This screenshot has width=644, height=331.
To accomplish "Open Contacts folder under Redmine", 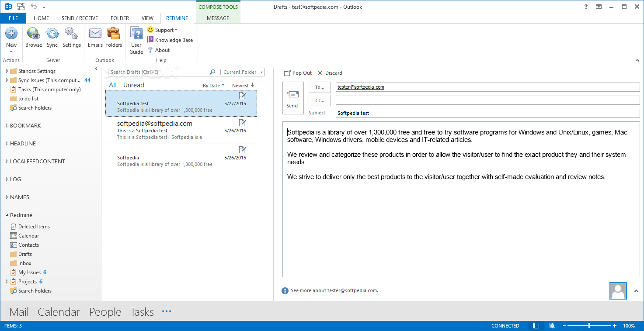I will tap(24, 245).
